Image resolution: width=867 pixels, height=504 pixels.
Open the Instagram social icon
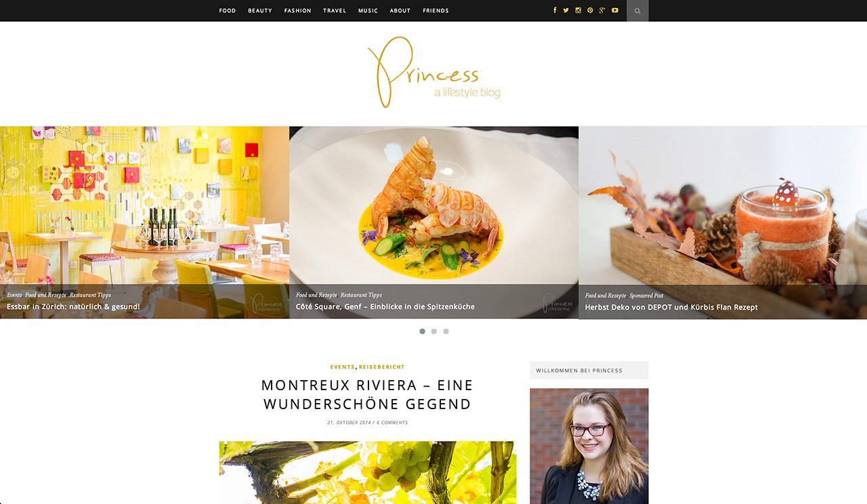[x=578, y=10]
